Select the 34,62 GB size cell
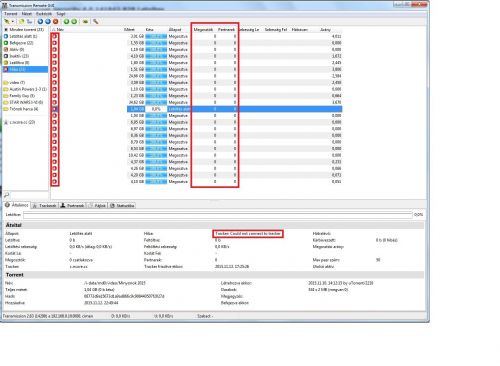 pyautogui.click(x=137, y=102)
